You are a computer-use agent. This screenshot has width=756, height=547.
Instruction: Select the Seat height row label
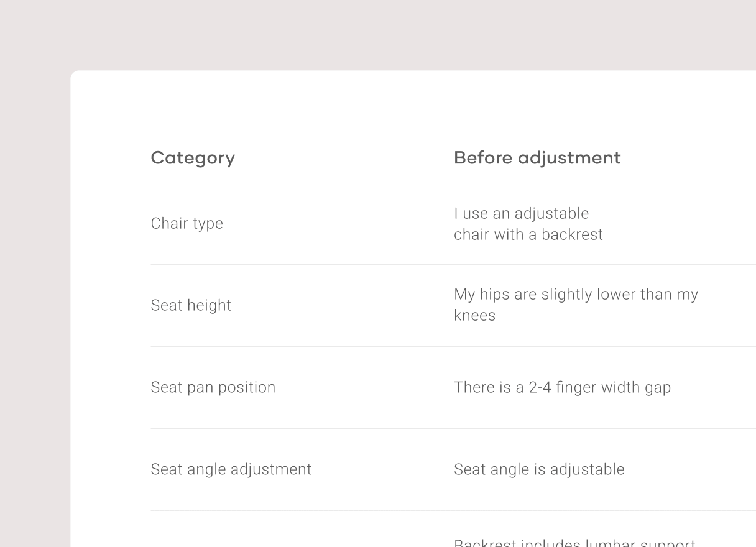[x=191, y=306]
